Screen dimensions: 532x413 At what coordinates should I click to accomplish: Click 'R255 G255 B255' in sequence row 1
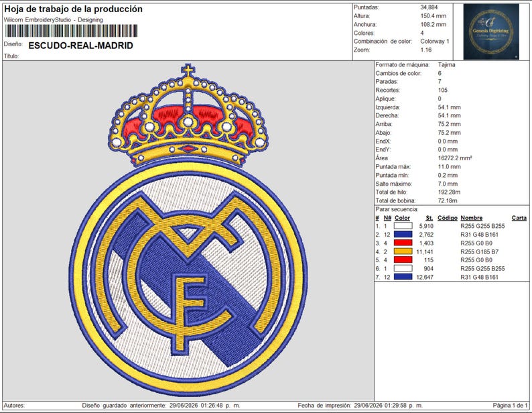click(x=482, y=226)
